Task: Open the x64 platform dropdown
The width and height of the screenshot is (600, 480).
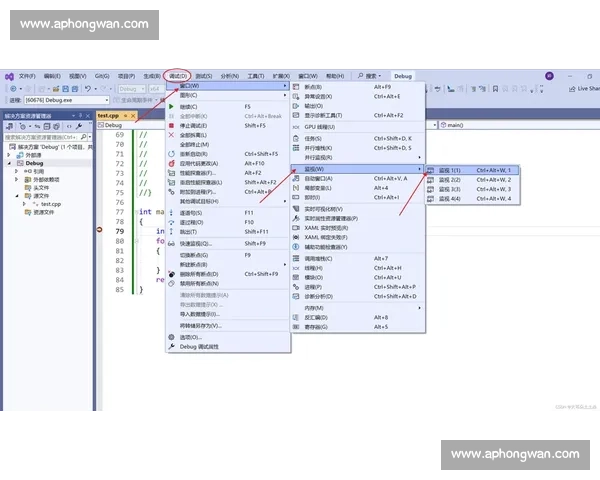Action: pos(156,89)
